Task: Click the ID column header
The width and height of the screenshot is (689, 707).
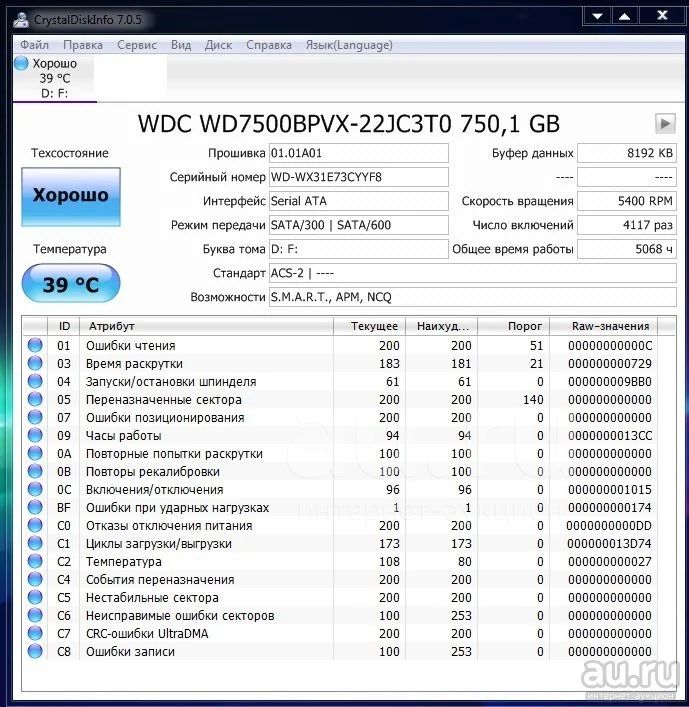Action: (x=64, y=326)
